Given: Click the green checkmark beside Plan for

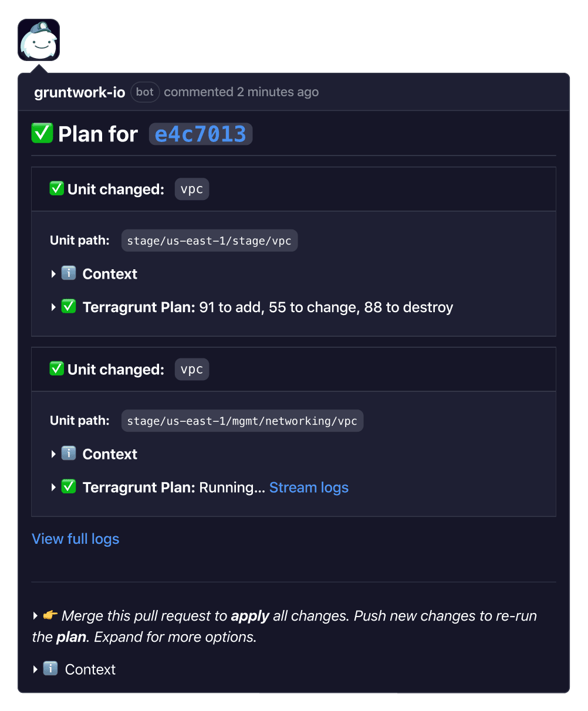Looking at the screenshot, I should (42, 133).
